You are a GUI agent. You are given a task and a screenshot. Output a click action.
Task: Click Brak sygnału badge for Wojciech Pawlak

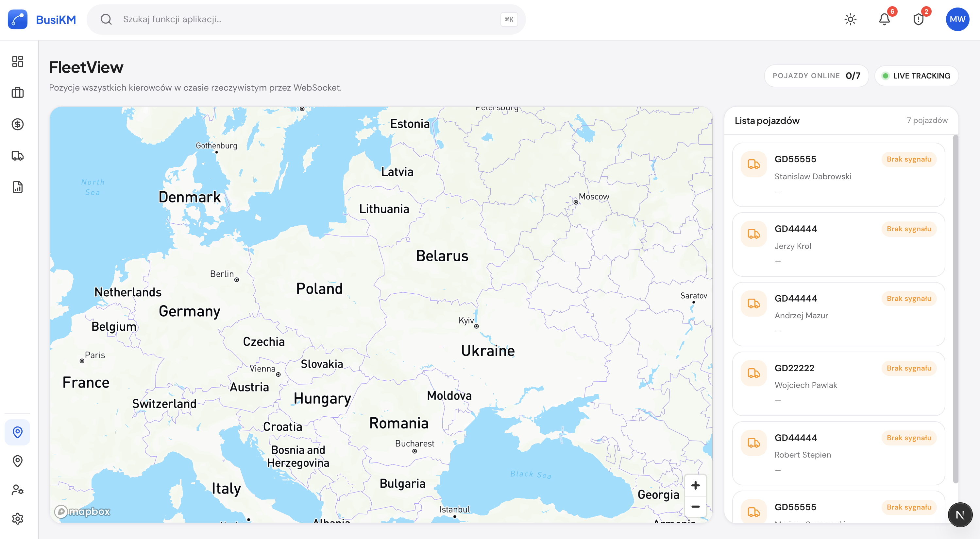pyautogui.click(x=909, y=368)
